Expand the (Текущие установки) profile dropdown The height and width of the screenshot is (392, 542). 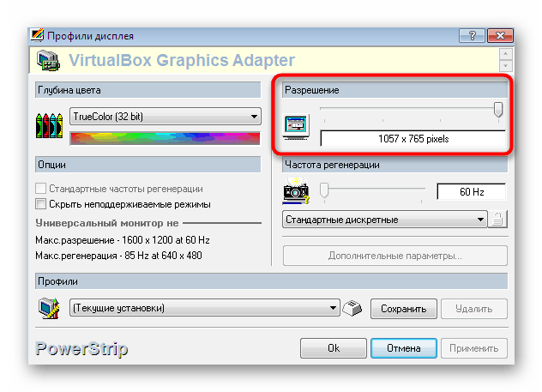coord(205,308)
